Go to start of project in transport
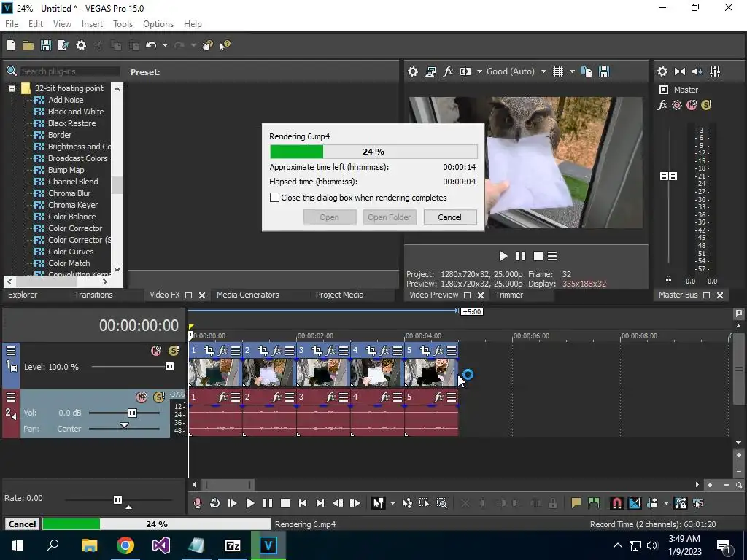 tap(303, 503)
